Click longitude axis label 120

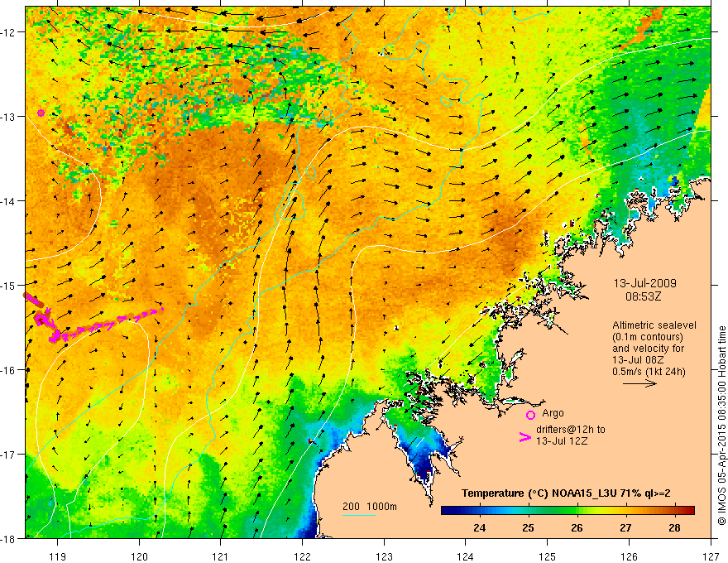point(139,556)
